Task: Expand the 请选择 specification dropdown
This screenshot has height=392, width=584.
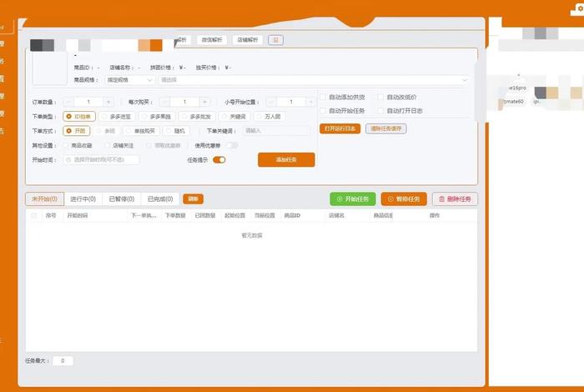Action: (313, 80)
